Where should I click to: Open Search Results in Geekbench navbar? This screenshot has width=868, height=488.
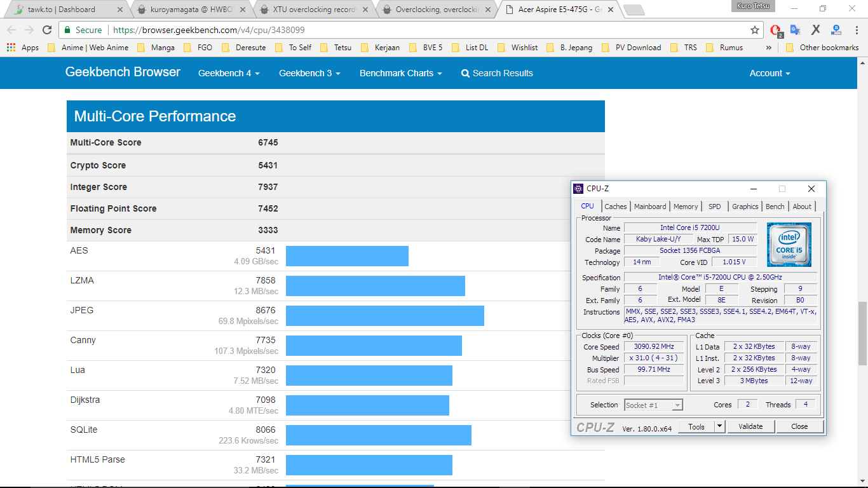[497, 73]
